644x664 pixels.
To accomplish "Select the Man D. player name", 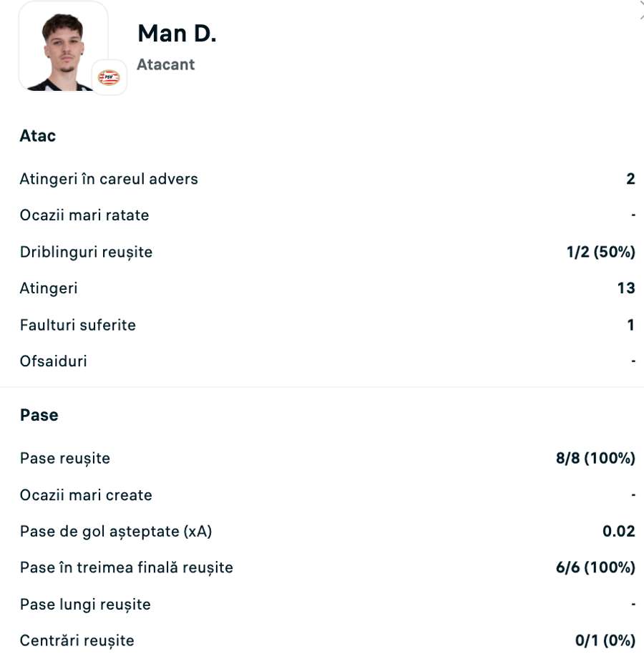I will coord(176,33).
